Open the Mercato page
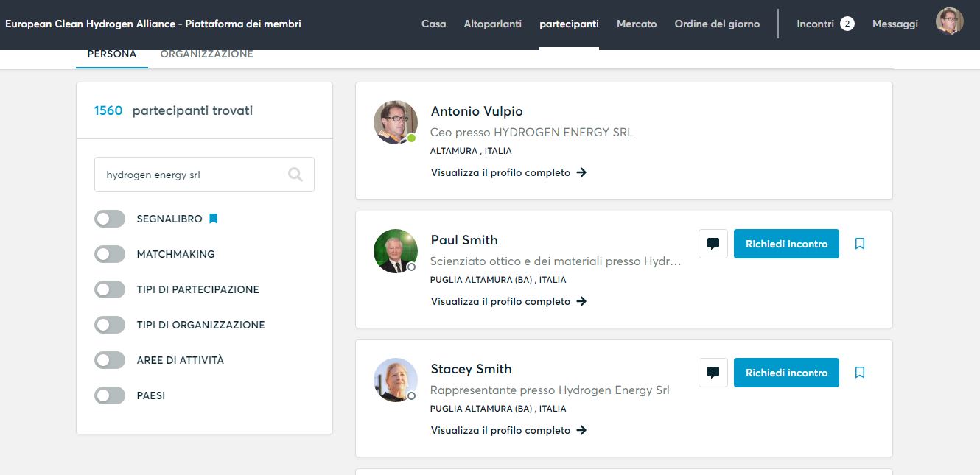This screenshot has width=980, height=475. click(637, 24)
